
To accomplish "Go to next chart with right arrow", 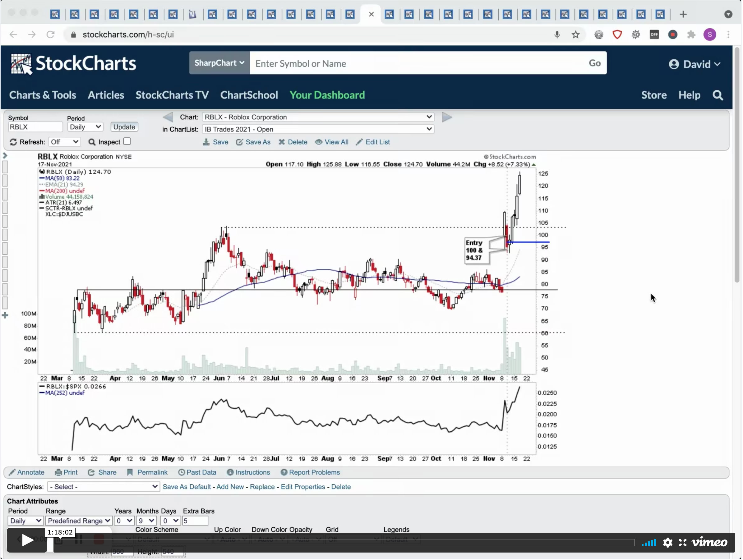I will click(447, 117).
